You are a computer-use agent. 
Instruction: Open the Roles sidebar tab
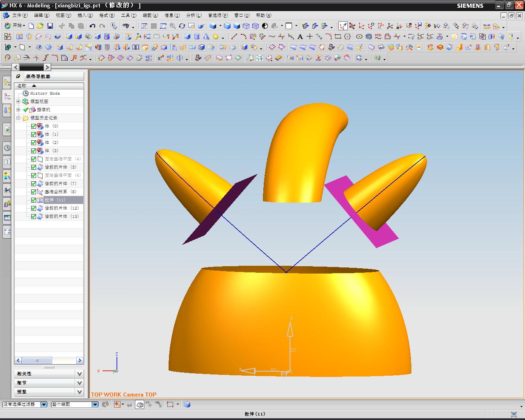(7, 204)
